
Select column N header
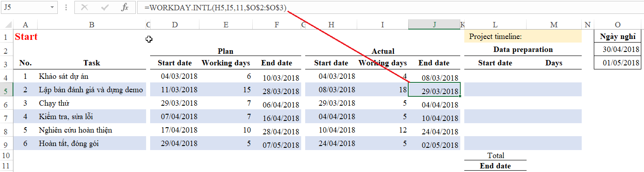pyautogui.click(x=588, y=25)
